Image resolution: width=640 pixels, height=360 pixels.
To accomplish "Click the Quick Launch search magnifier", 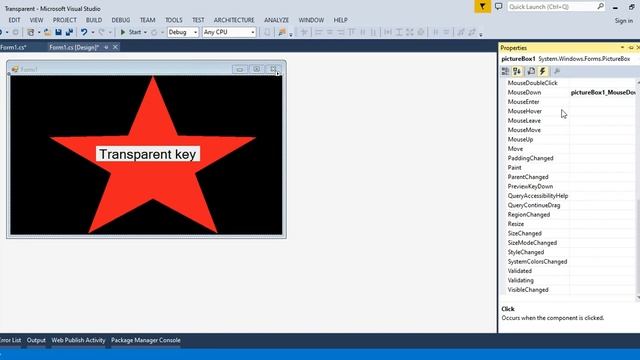I will pyautogui.click(x=600, y=7).
